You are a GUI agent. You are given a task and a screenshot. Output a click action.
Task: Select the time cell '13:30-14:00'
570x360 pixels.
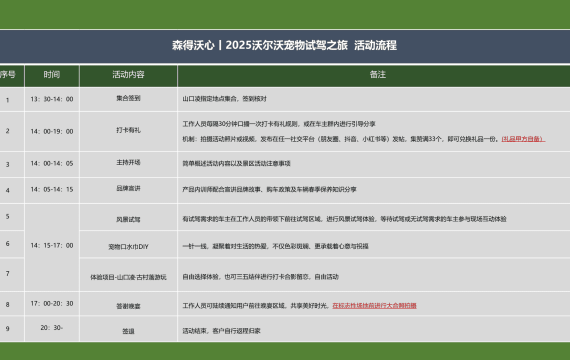click(x=52, y=99)
